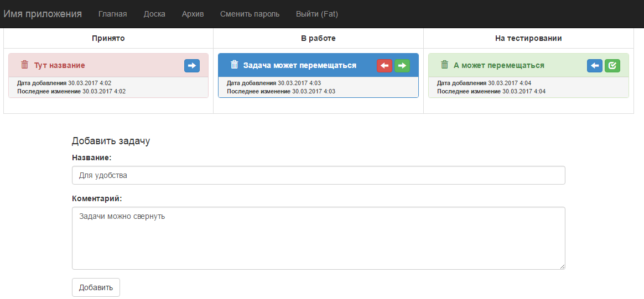Click the 'Коментарий:' label

[97, 198]
